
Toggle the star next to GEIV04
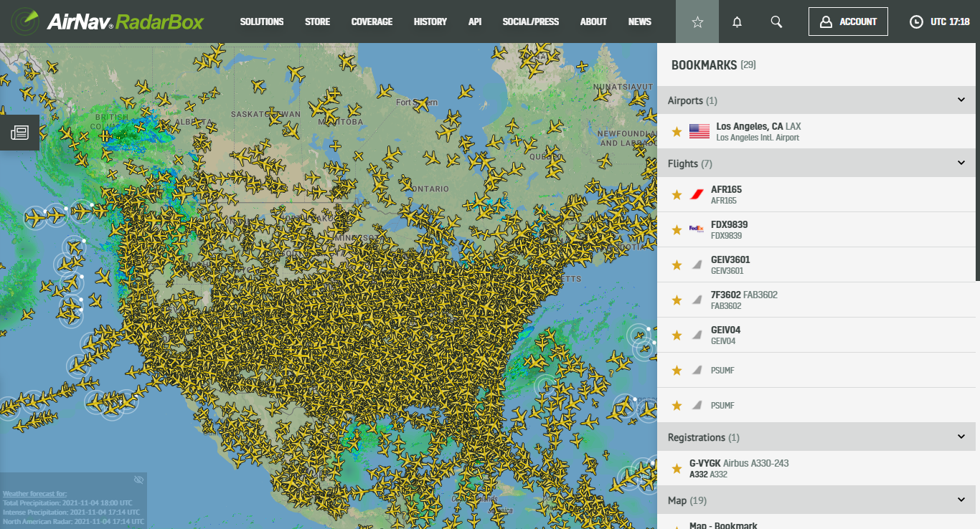click(x=677, y=335)
